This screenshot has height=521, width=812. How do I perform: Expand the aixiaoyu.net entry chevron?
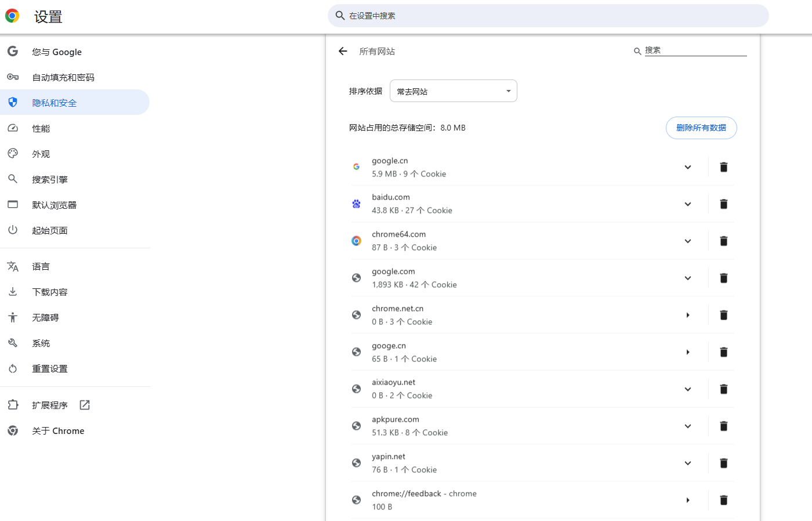[688, 389]
